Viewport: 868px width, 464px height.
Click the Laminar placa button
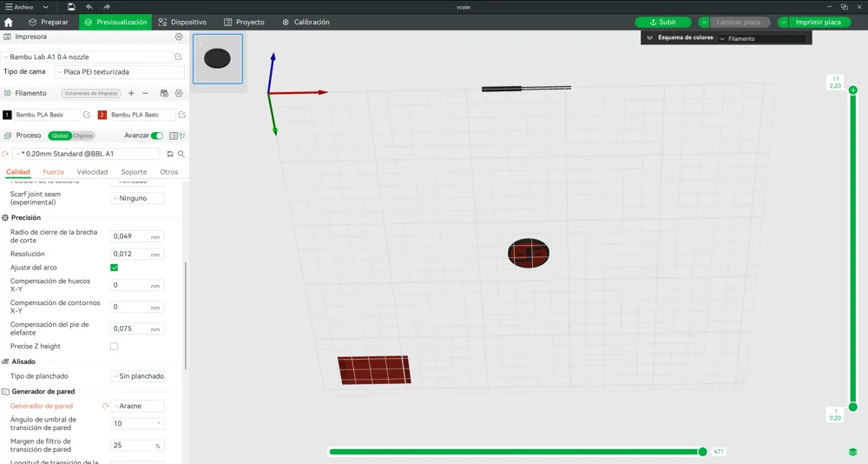tap(739, 23)
